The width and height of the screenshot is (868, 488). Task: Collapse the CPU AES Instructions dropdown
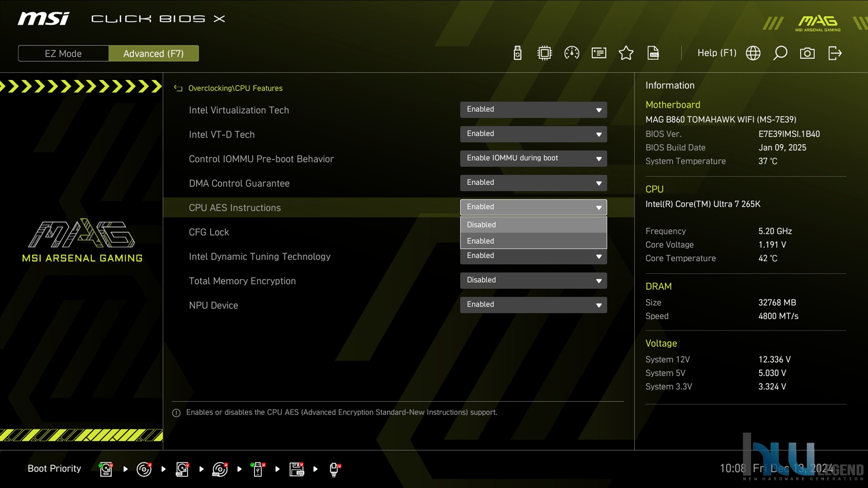tap(533, 207)
